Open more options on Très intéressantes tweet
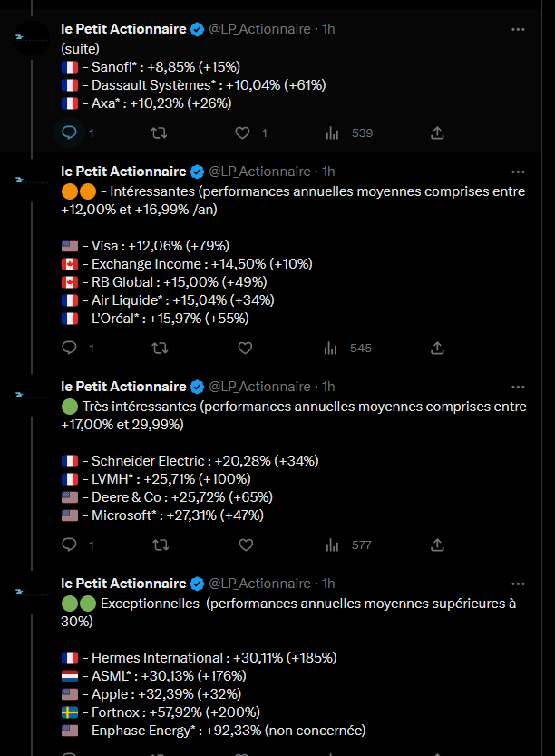The height and width of the screenshot is (756, 555). (518, 387)
